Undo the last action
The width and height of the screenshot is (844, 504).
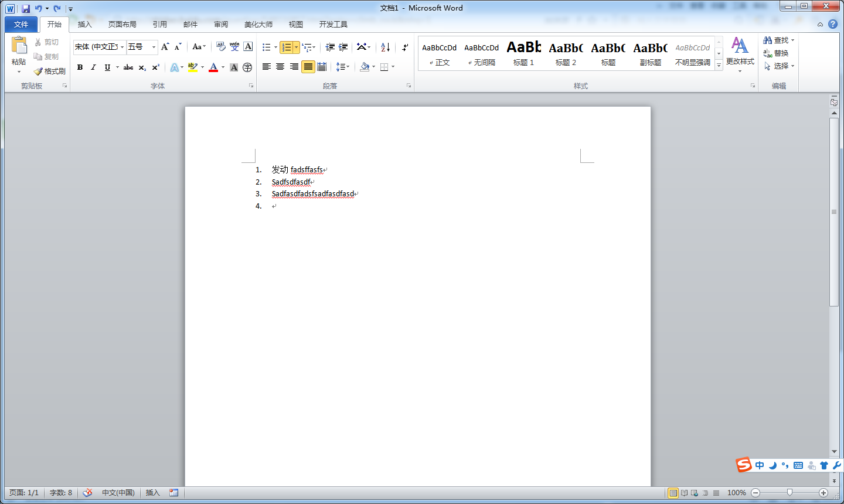coord(38,9)
